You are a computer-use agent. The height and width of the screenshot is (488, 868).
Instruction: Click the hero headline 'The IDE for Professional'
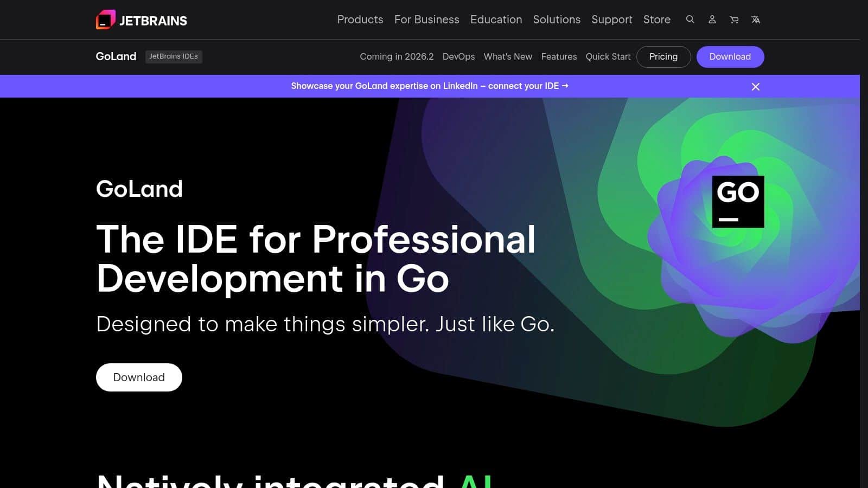tap(316, 239)
